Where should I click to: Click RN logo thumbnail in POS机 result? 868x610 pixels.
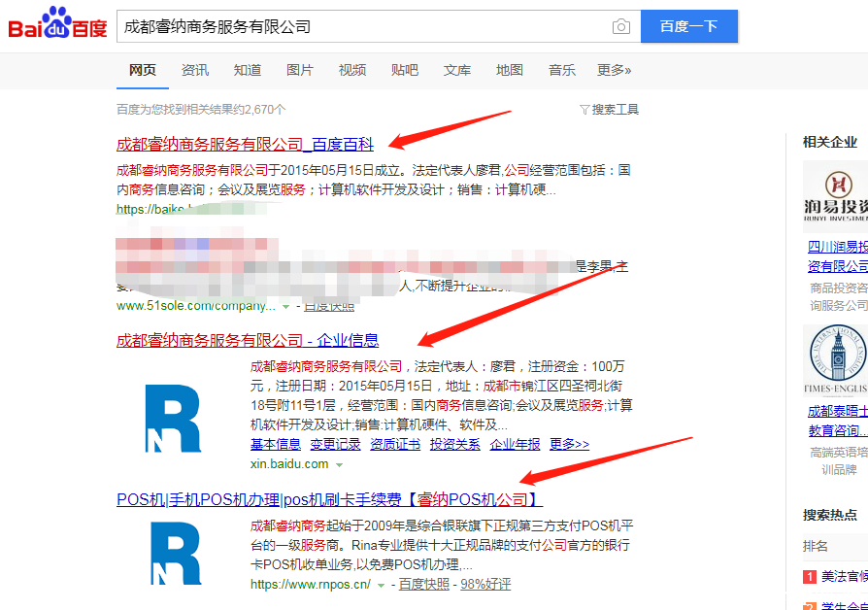176,553
